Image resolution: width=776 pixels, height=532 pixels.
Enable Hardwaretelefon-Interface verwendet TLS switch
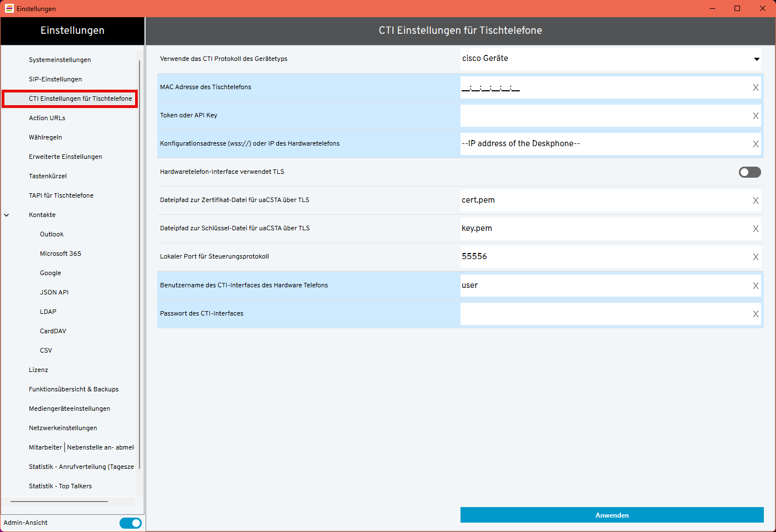pos(749,172)
